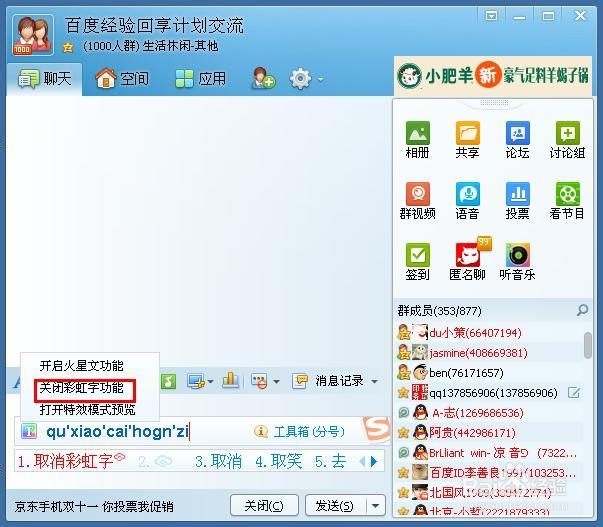Select 打开特效模式预览 menu entry
This screenshot has width=603, height=527.
[87, 410]
